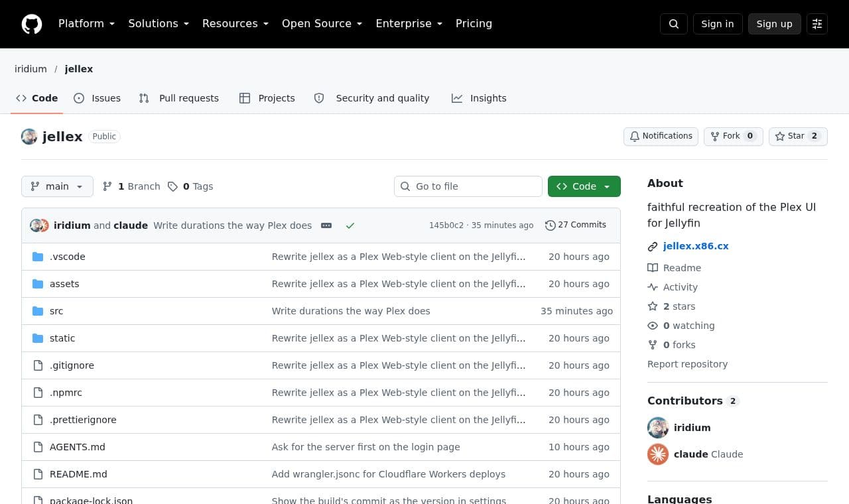Switch to the Issues tab
The width and height of the screenshot is (849, 504).
click(98, 98)
